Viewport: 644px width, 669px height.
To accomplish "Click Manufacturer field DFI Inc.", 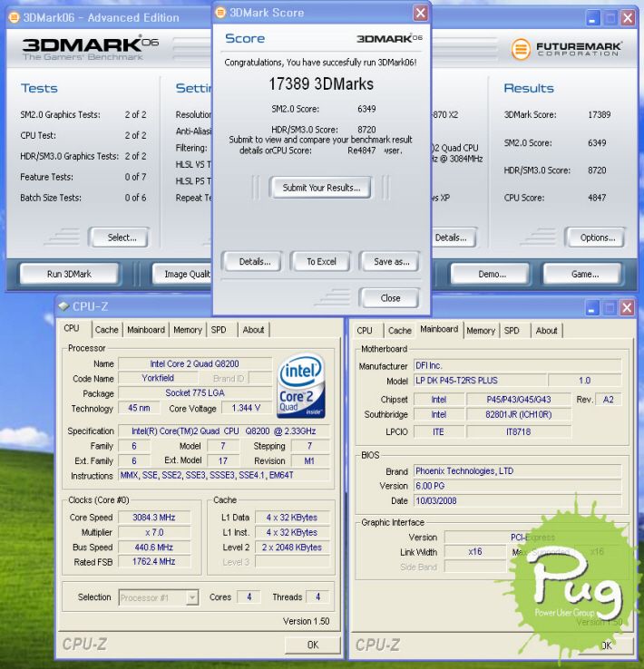I will (x=517, y=365).
